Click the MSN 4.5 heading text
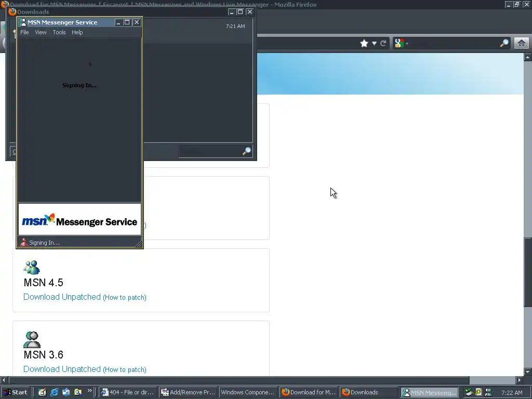Viewport: 532px width, 399px height. 44,282
